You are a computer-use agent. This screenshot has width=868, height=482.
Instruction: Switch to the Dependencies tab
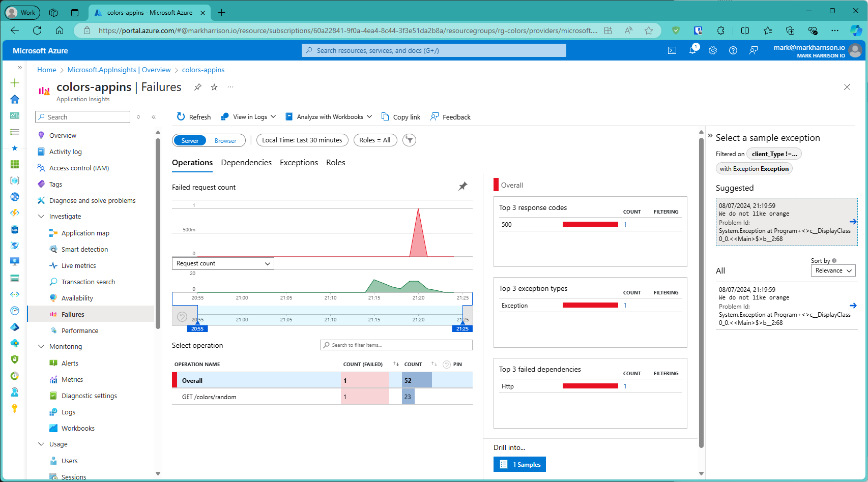(246, 163)
